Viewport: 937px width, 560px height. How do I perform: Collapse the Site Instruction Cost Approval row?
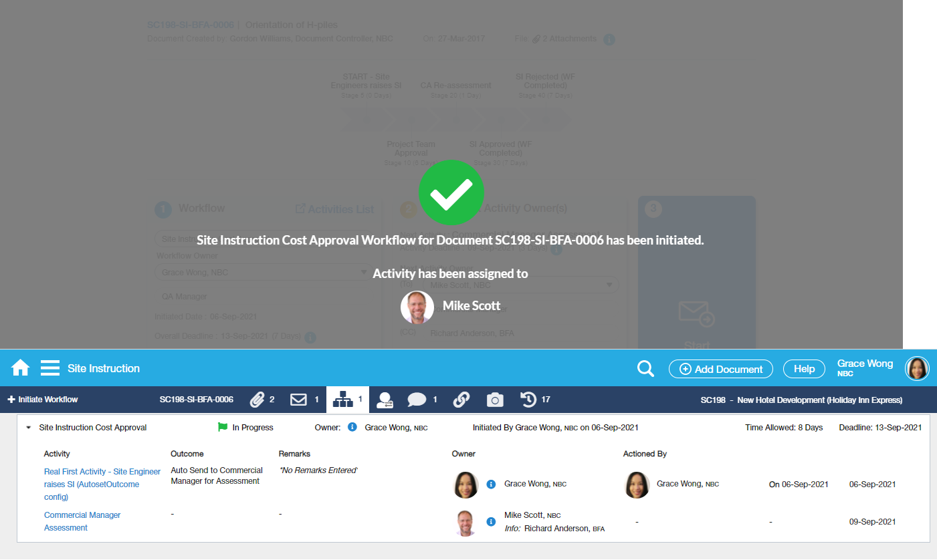pos(28,428)
